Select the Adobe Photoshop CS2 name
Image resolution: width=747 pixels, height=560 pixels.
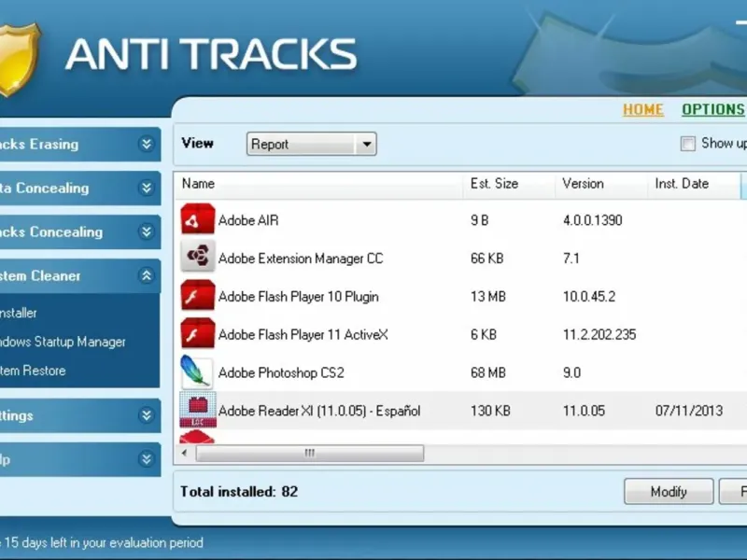tap(281, 372)
